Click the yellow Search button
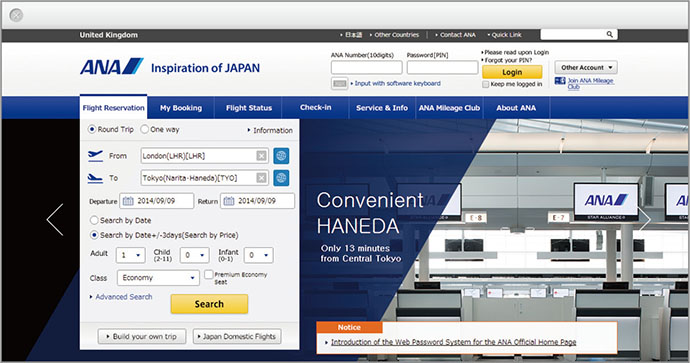 209,304
